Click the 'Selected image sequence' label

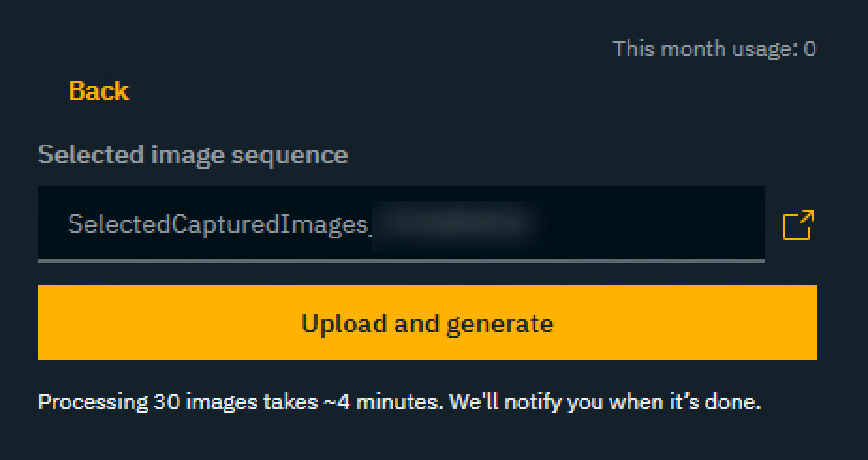coord(193,155)
